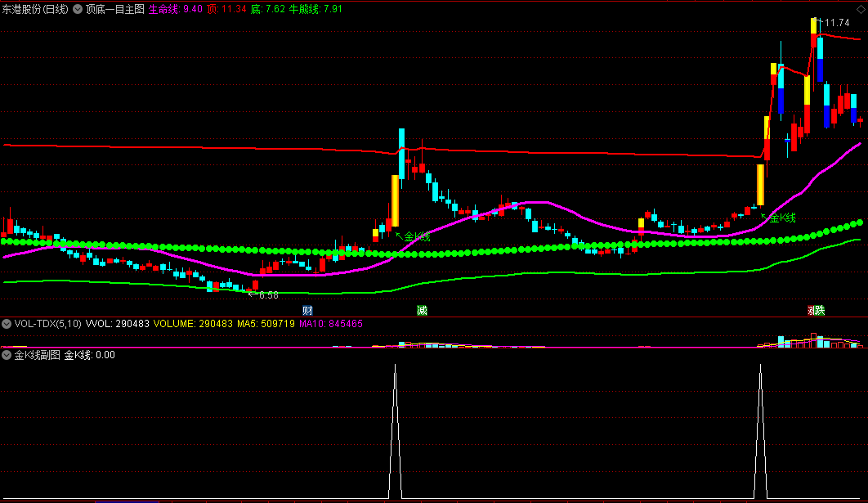This screenshot has height=503, width=868.
Task: Select the 生命线: 9.40 value label
Action: coord(176,9)
